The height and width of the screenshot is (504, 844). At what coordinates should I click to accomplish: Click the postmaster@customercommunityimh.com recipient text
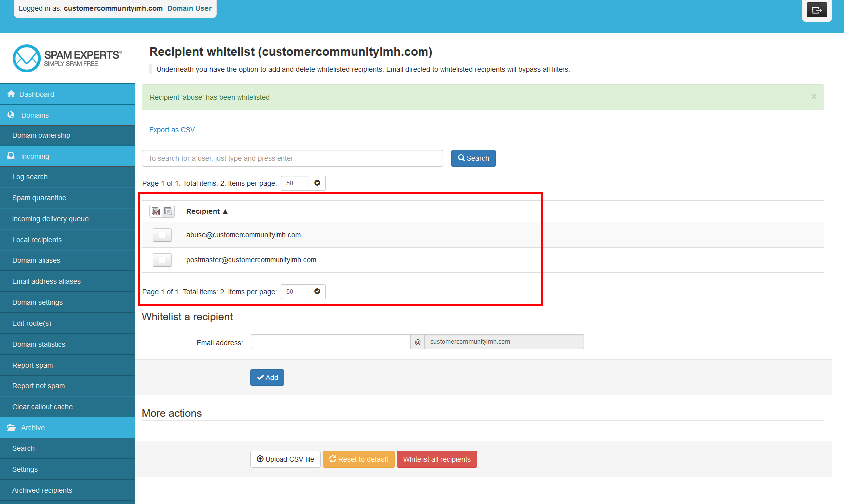[x=251, y=260]
